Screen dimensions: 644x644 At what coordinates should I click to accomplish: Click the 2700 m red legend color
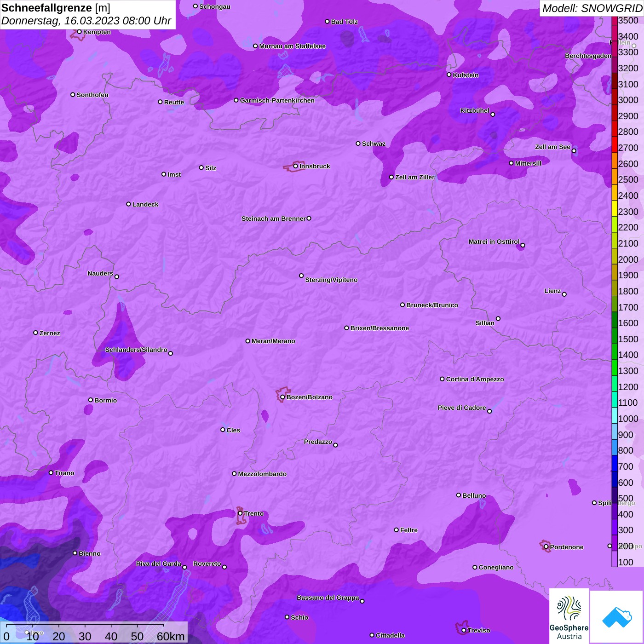tap(615, 144)
